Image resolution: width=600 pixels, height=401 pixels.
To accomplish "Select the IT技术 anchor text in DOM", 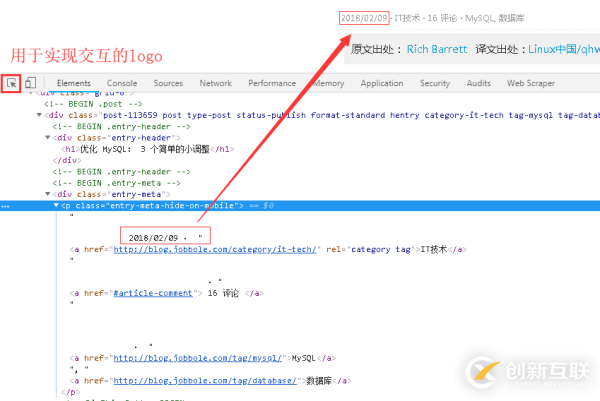I will [434, 249].
